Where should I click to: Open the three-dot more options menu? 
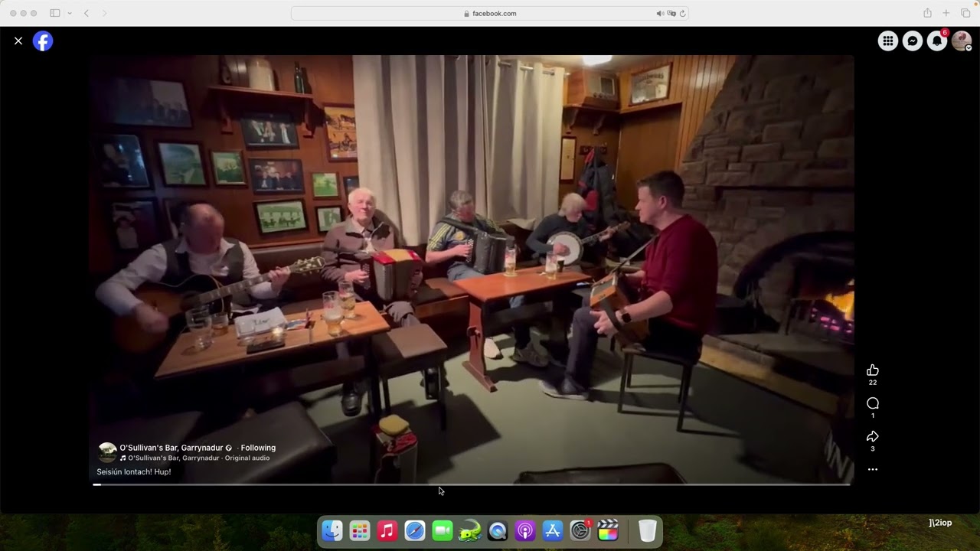(x=873, y=469)
